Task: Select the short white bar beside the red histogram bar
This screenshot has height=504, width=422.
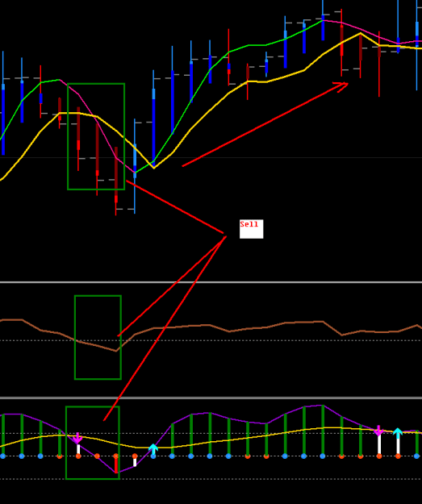Action: pyautogui.click(x=135, y=462)
